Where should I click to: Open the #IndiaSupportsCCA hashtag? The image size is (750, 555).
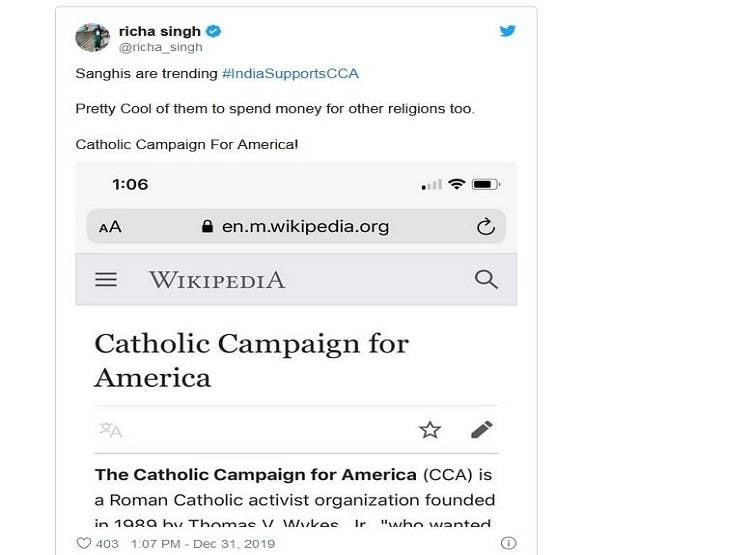point(290,74)
